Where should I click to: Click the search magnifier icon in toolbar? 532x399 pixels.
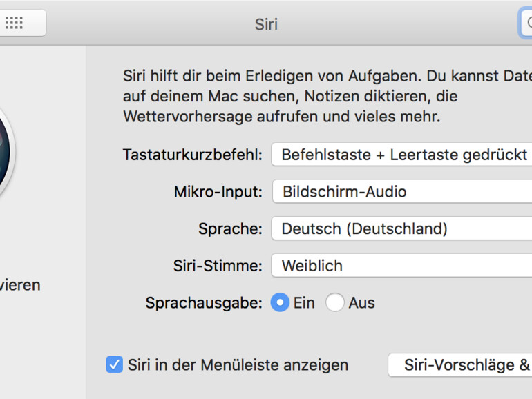pyautogui.click(x=528, y=23)
